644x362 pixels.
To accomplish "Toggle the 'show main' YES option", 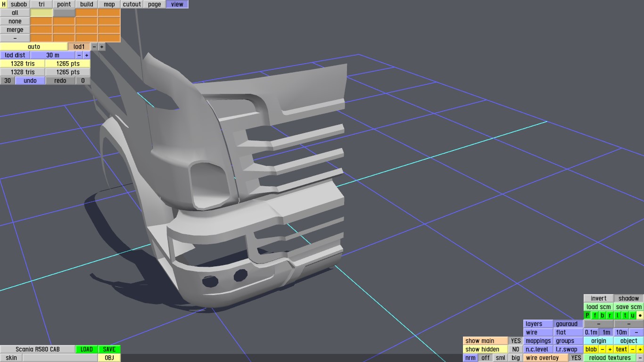I will tap(516, 341).
